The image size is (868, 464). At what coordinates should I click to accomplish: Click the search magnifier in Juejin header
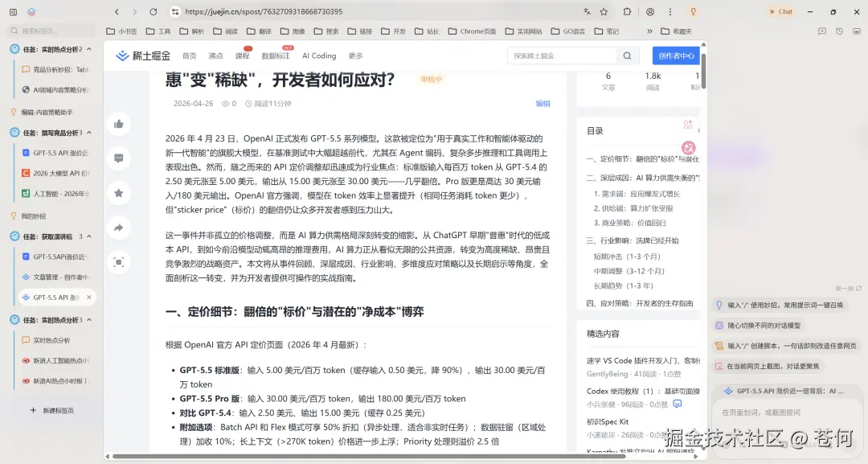pyautogui.click(x=627, y=56)
